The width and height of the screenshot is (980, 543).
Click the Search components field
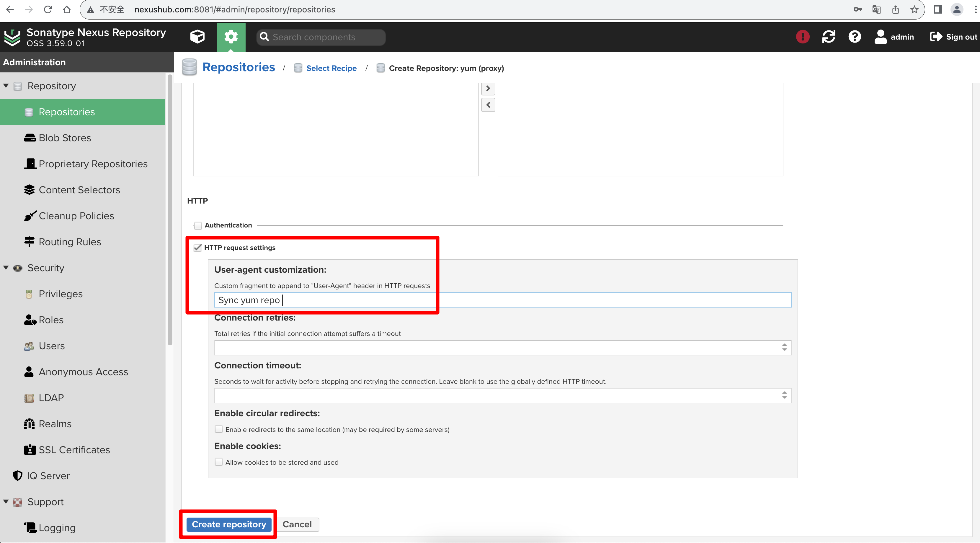pyautogui.click(x=321, y=37)
